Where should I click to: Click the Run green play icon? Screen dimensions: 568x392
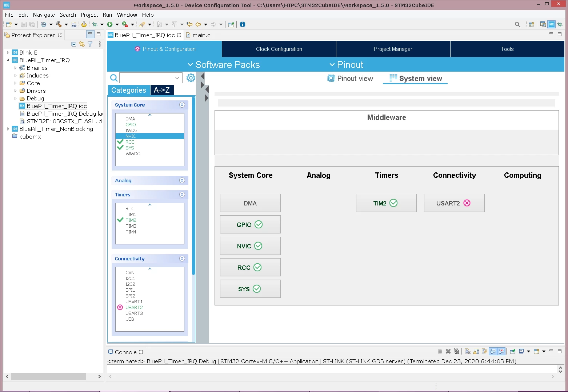[x=110, y=24]
